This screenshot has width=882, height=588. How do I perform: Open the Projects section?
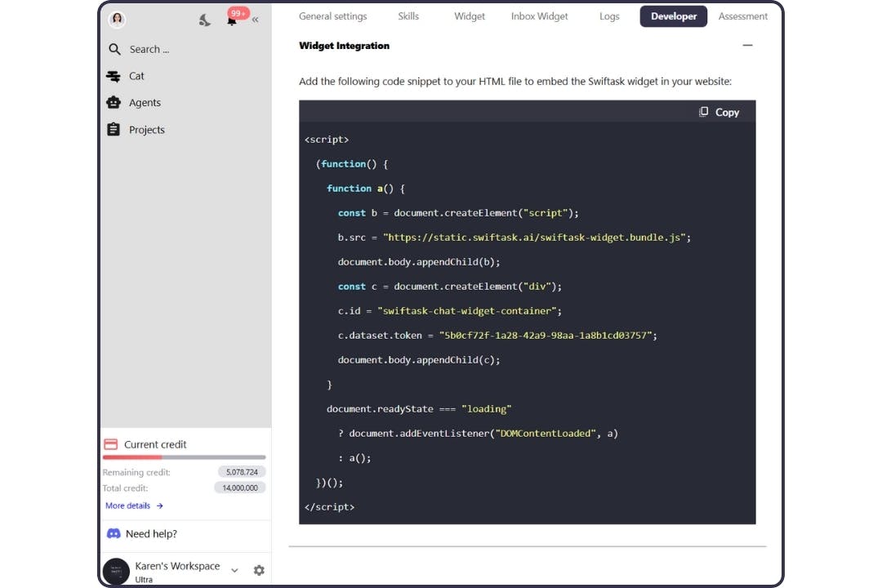coord(147,130)
